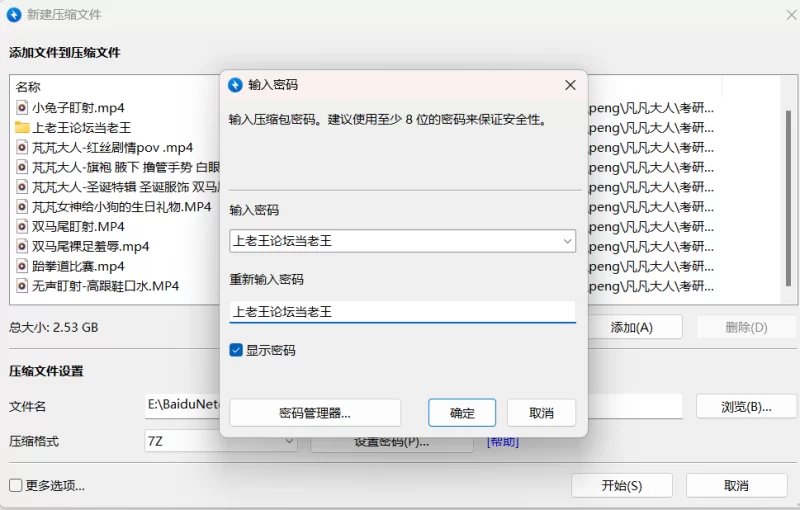Screen dimensions: 800x510
Task: Click the 浏览(B)... button
Action: coord(747,406)
